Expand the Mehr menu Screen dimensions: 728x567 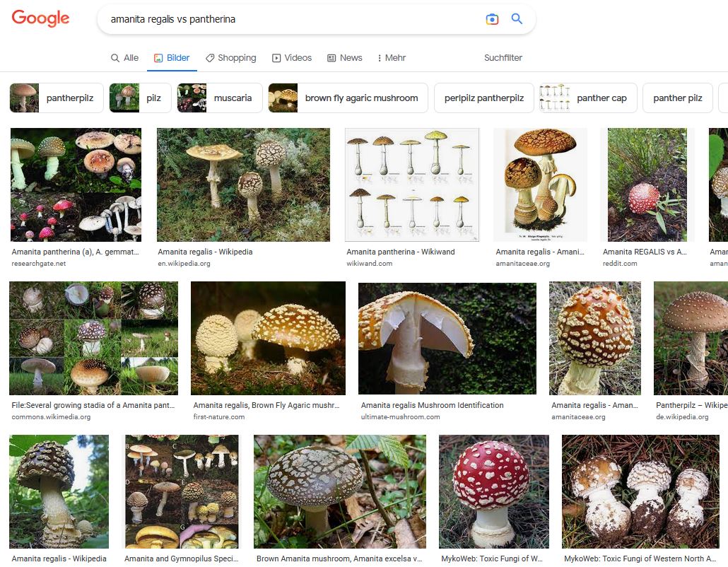coord(391,58)
